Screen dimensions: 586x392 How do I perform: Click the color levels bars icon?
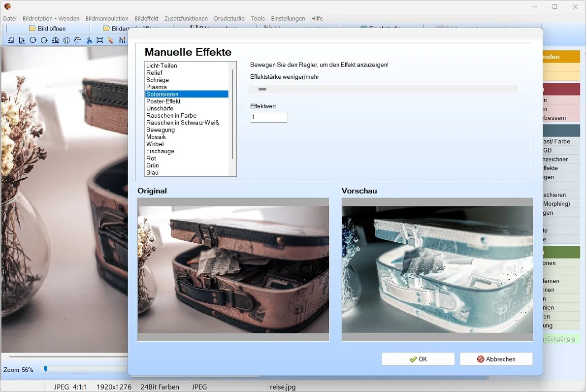122,40
